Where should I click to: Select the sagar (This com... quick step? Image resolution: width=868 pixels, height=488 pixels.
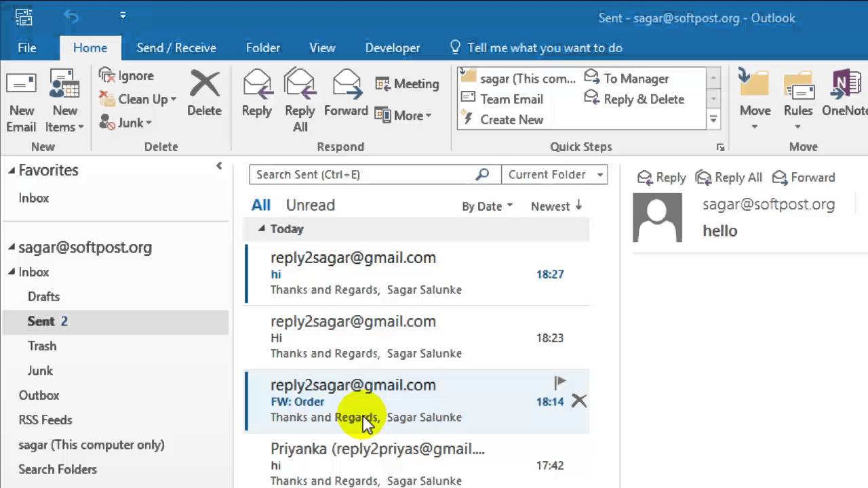[518, 79]
